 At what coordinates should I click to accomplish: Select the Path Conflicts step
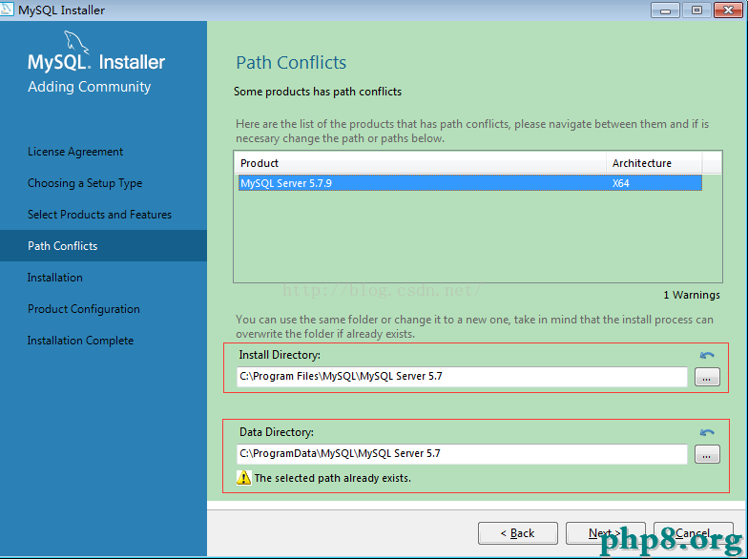(x=103, y=246)
